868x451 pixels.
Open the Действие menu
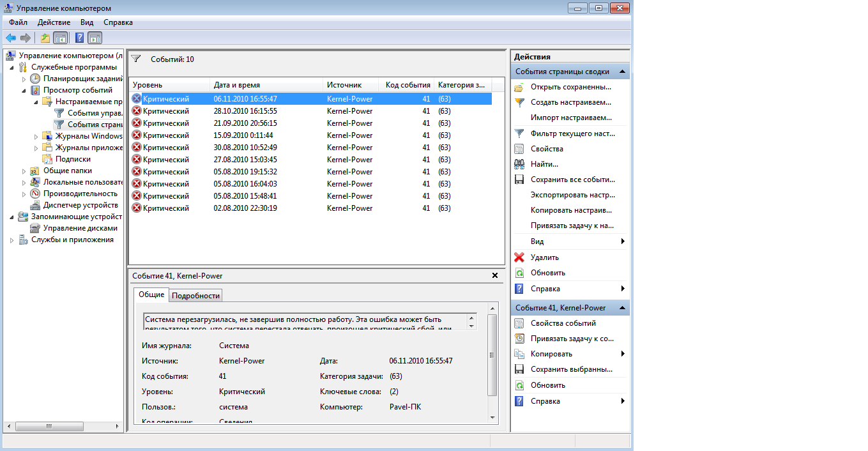pyautogui.click(x=54, y=22)
